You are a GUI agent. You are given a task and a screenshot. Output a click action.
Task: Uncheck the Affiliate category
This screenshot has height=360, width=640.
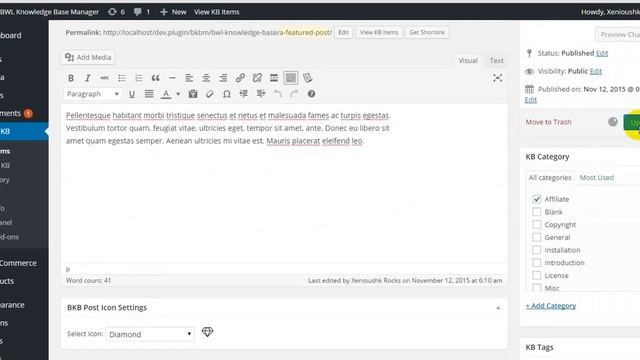(x=536, y=199)
